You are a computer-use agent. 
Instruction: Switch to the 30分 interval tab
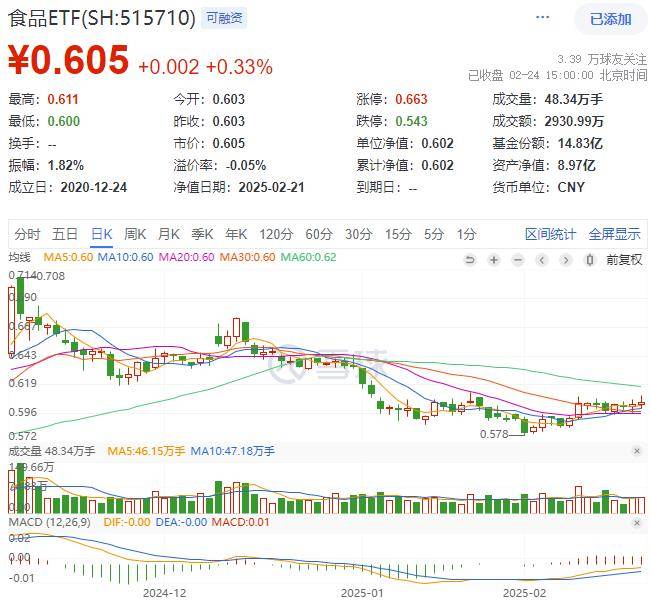click(358, 234)
